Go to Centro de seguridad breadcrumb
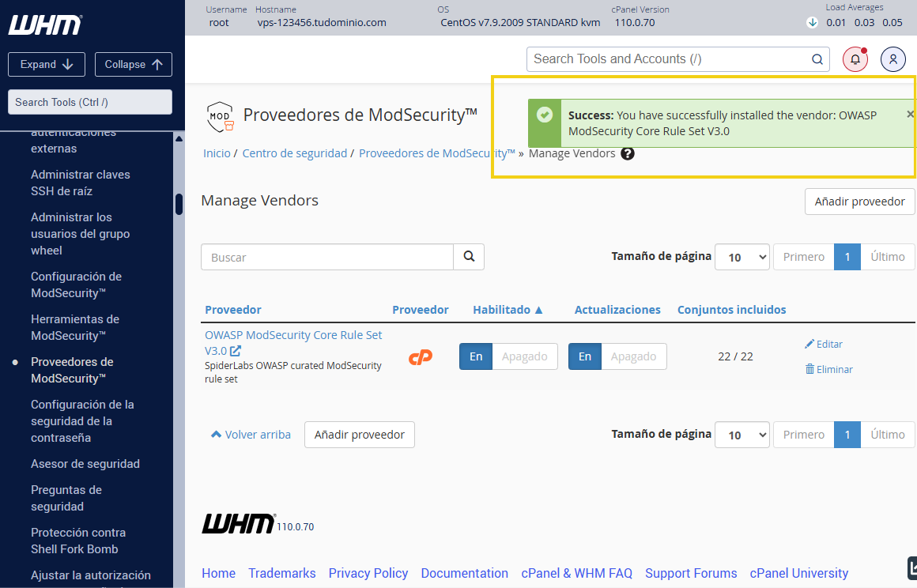This screenshot has width=917, height=588. (295, 153)
